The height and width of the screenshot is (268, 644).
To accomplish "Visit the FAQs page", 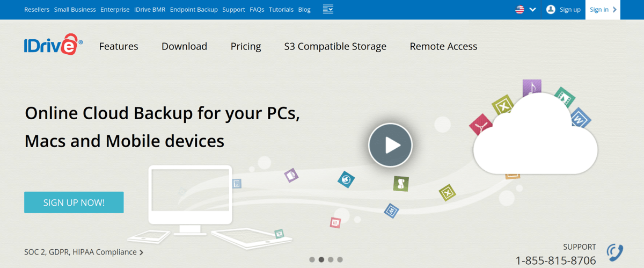I will (257, 10).
